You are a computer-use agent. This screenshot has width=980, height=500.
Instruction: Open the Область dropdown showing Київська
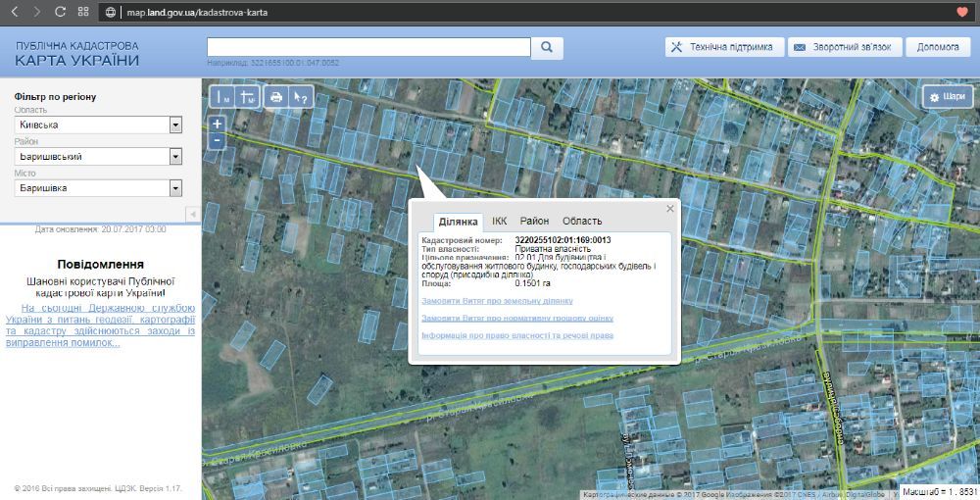pos(98,125)
